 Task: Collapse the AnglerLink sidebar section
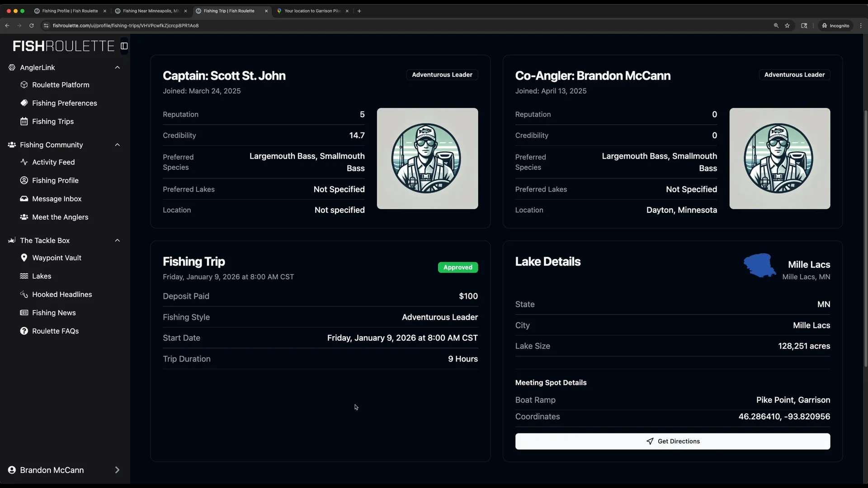[118, 68]
